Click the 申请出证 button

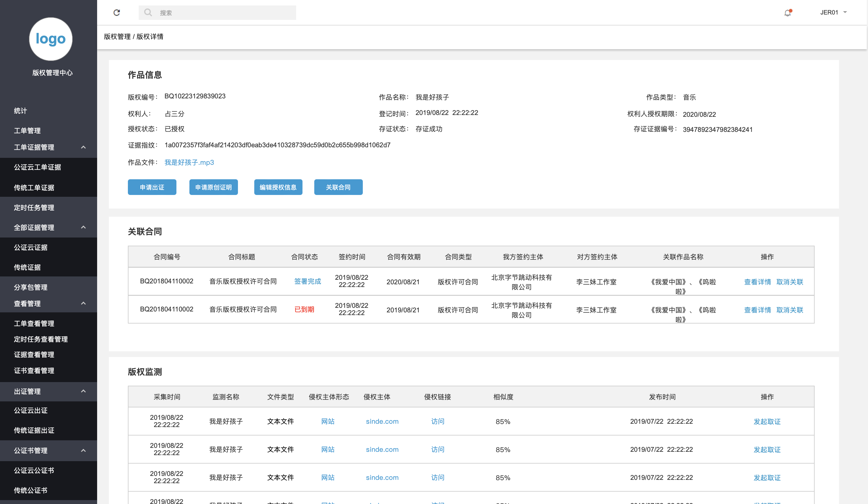coord(152,187)
